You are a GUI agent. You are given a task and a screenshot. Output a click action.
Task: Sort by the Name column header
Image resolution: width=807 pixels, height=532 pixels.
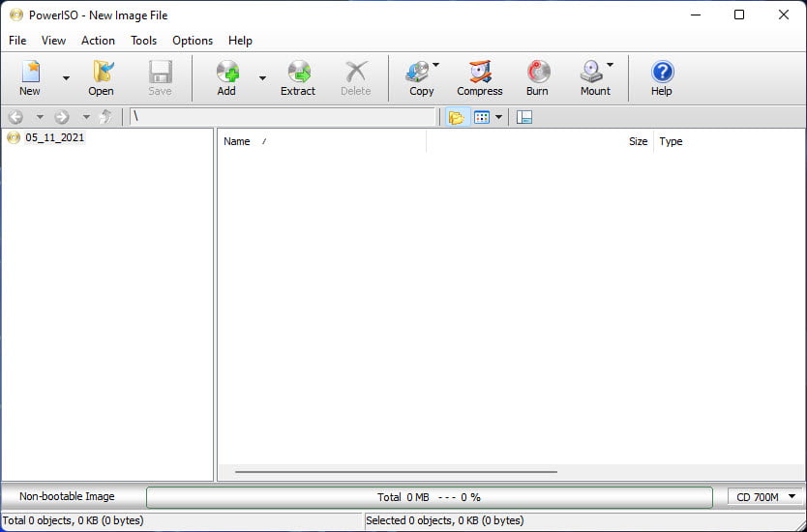pyautogui.click(x=321, y=141)
